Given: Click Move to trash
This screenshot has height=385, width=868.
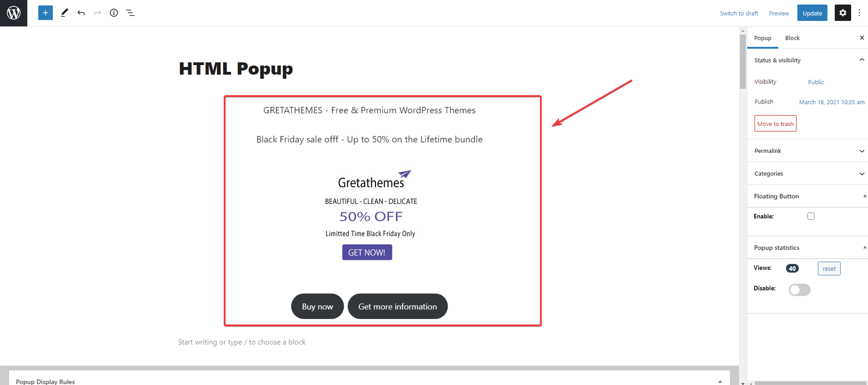Looking at the screenshot, I should pyautogui.click(x=776, y=124).
